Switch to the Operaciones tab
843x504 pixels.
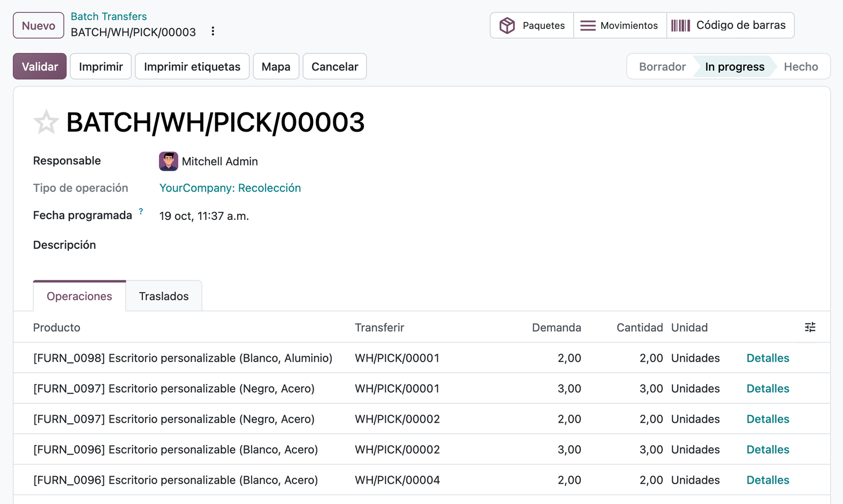(79, 296)
